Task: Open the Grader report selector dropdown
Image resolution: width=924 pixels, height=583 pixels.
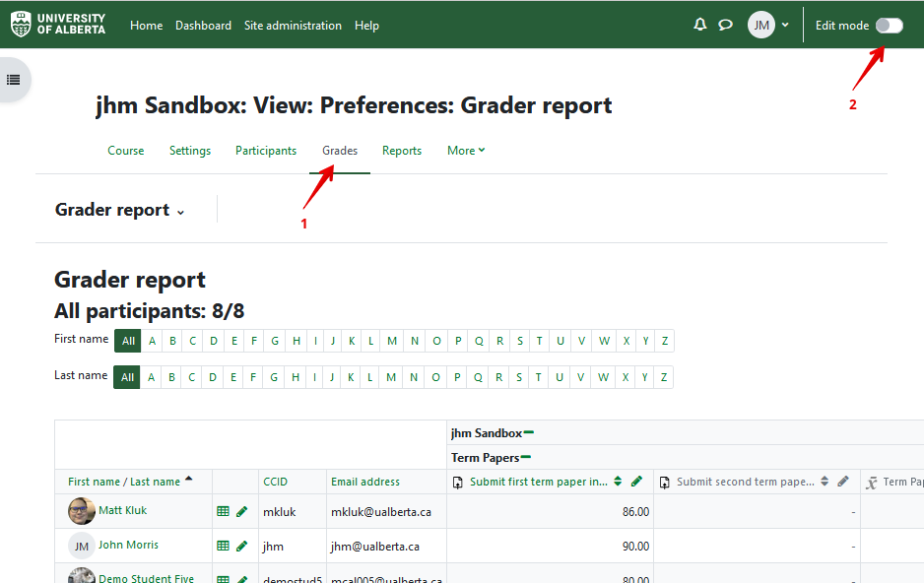Action: point(120,210)
